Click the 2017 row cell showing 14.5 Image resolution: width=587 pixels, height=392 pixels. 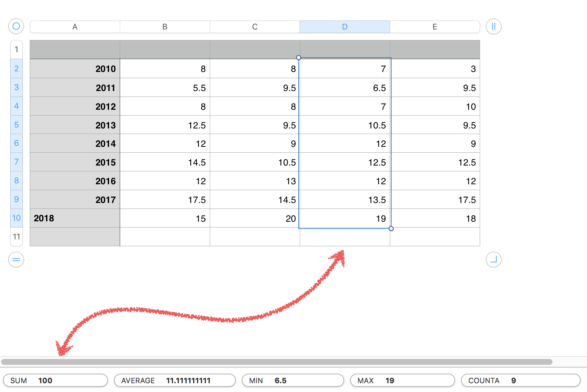255,199
